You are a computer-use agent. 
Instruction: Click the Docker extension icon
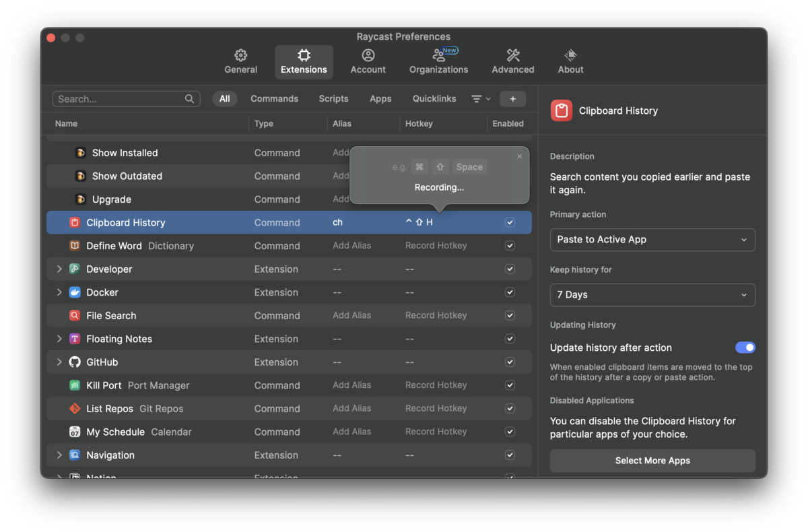coord(75,292)
